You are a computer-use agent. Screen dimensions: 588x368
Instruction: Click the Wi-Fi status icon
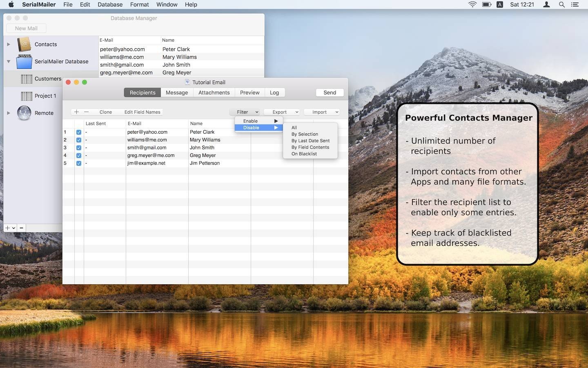pos(472,4)
